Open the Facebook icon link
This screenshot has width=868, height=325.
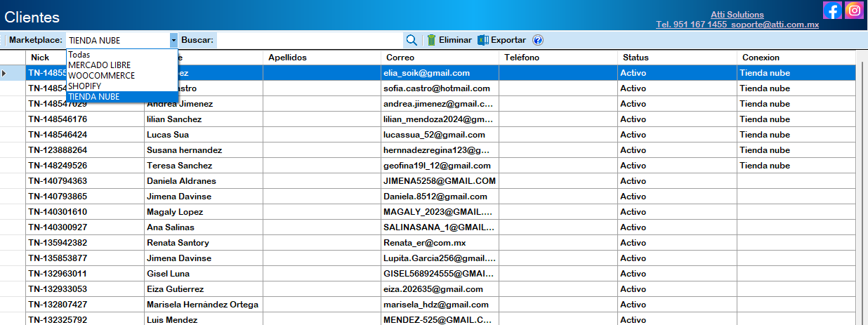[x=832, y=11]
